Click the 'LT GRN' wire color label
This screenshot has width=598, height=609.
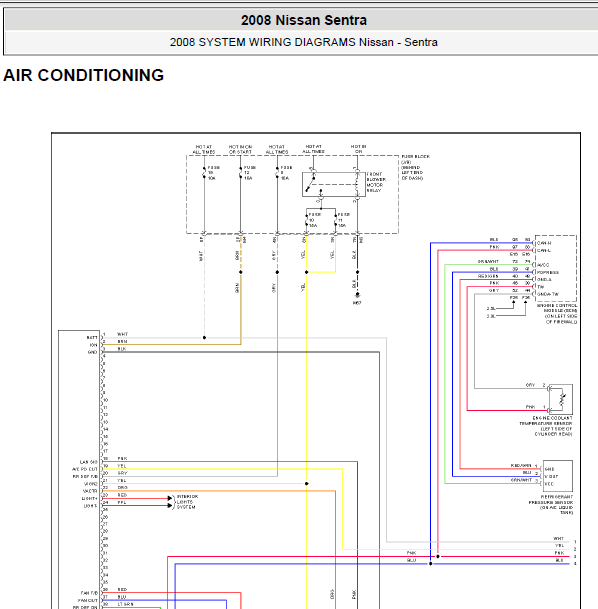[125, 604]
